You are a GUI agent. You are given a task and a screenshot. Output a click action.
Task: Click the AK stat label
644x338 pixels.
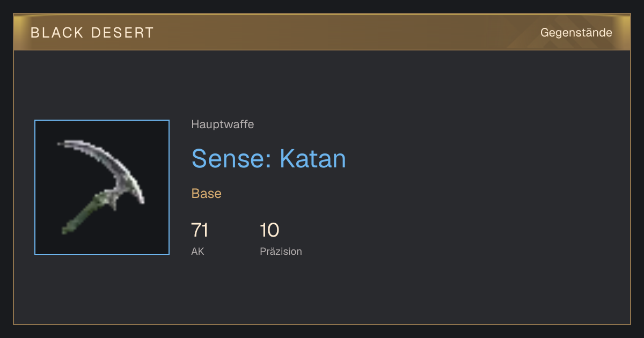(x=197, y=251)
